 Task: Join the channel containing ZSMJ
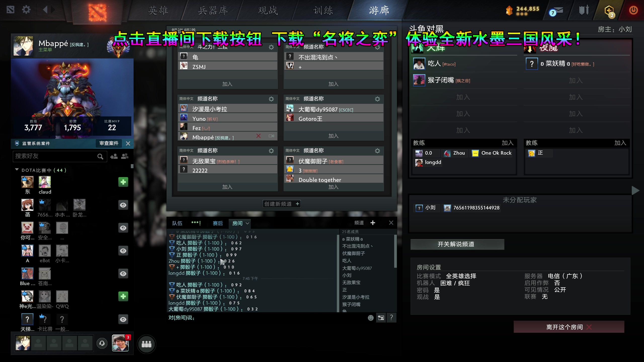pos(227,84)
